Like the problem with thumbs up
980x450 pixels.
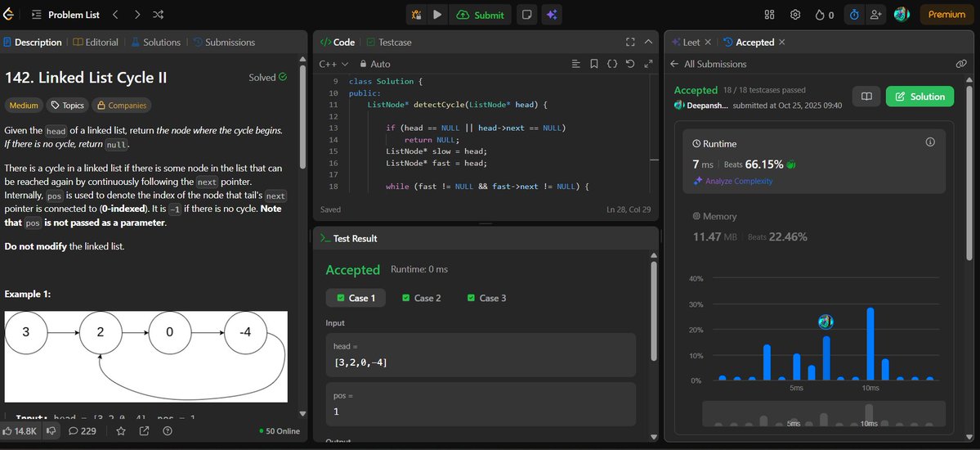(x=20, y=430)
